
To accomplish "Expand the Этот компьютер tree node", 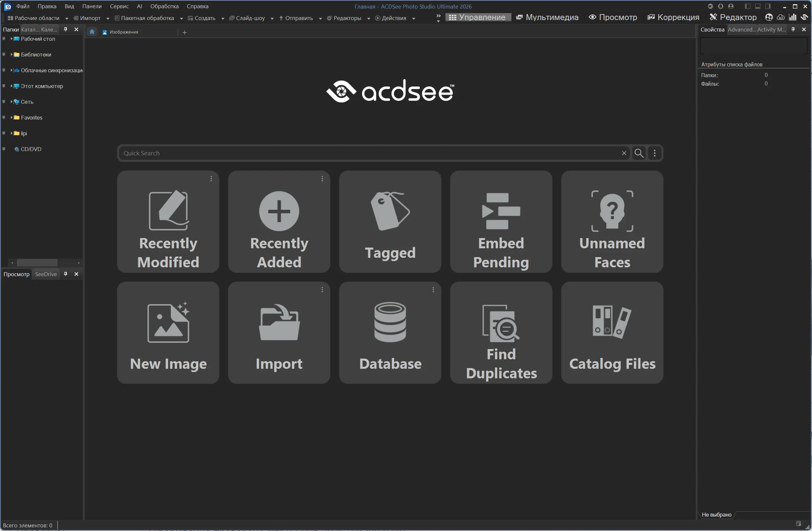I will 11,86.
